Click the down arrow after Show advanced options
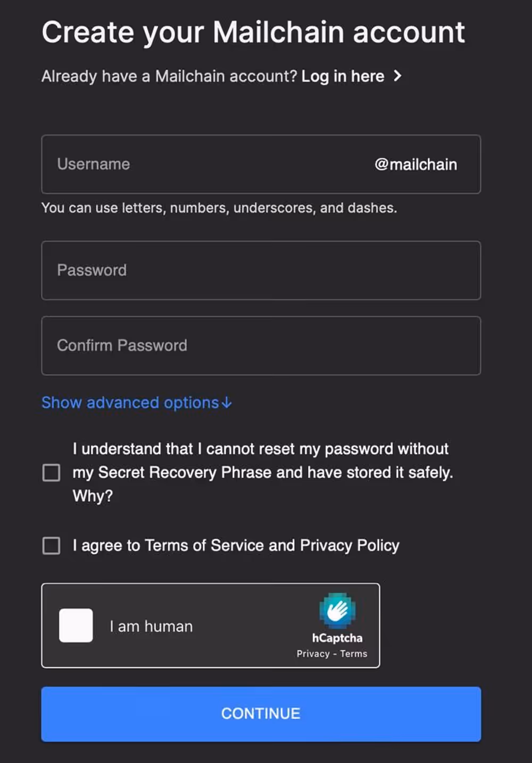Screen dimensions: 532x763 coord(226,403)
